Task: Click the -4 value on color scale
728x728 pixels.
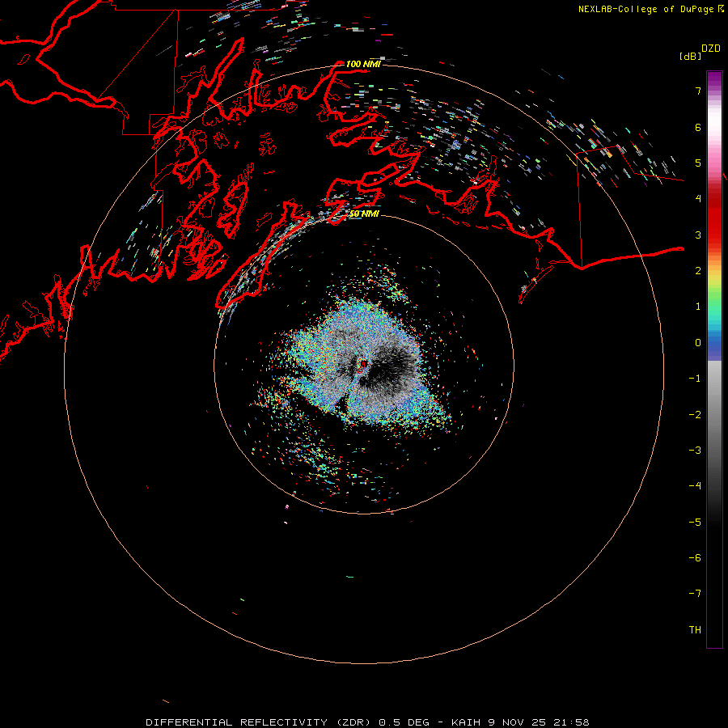Action: 695,486
